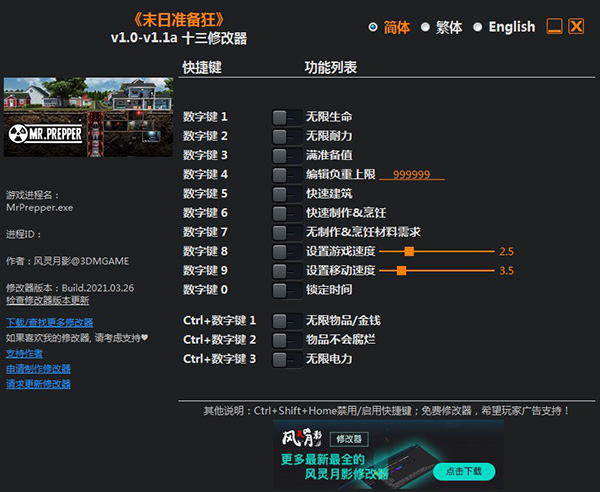This screenshot has height=492, width=600.
Task: Toggle 无限耐力 switch
Action: point(287,137)
